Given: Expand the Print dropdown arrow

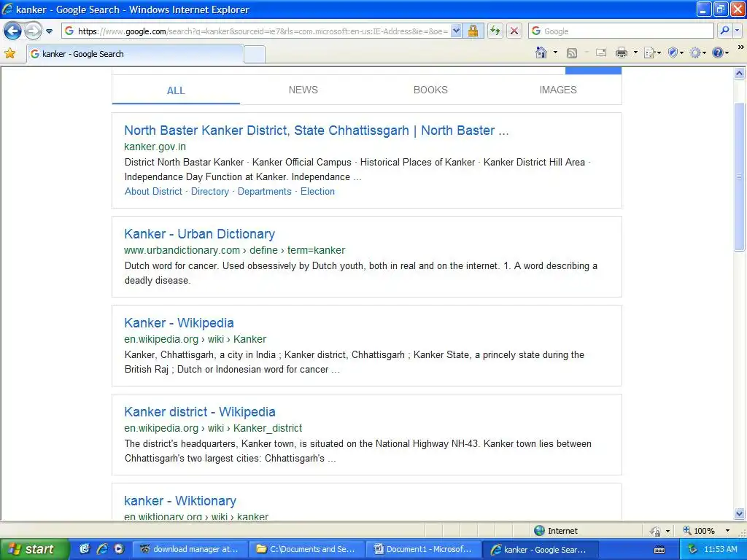Looking at the screenshot, I should point(635,52).
